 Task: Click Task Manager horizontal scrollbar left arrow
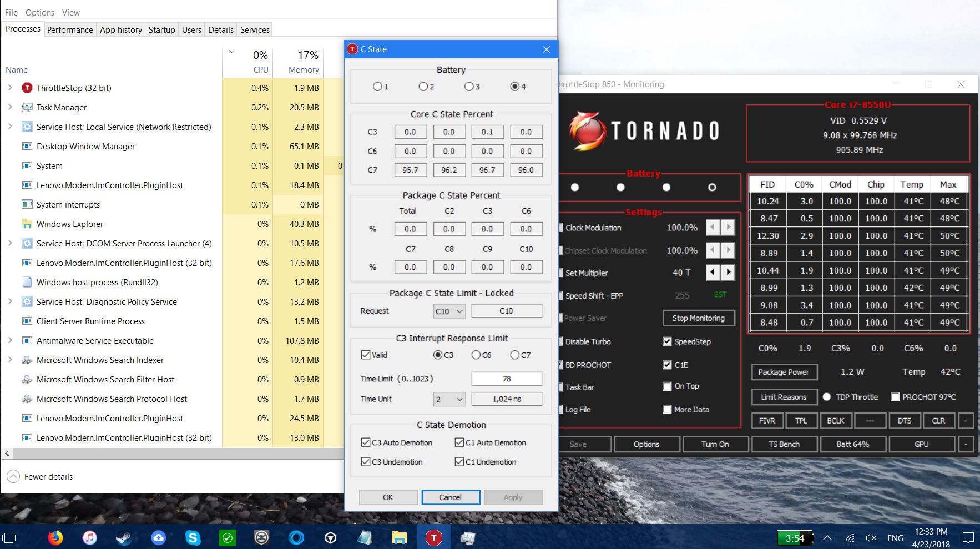(x=7, y=454)
